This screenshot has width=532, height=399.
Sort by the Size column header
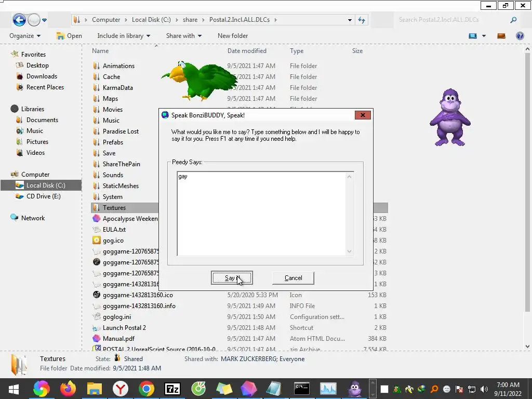click(x=357, y=51)
